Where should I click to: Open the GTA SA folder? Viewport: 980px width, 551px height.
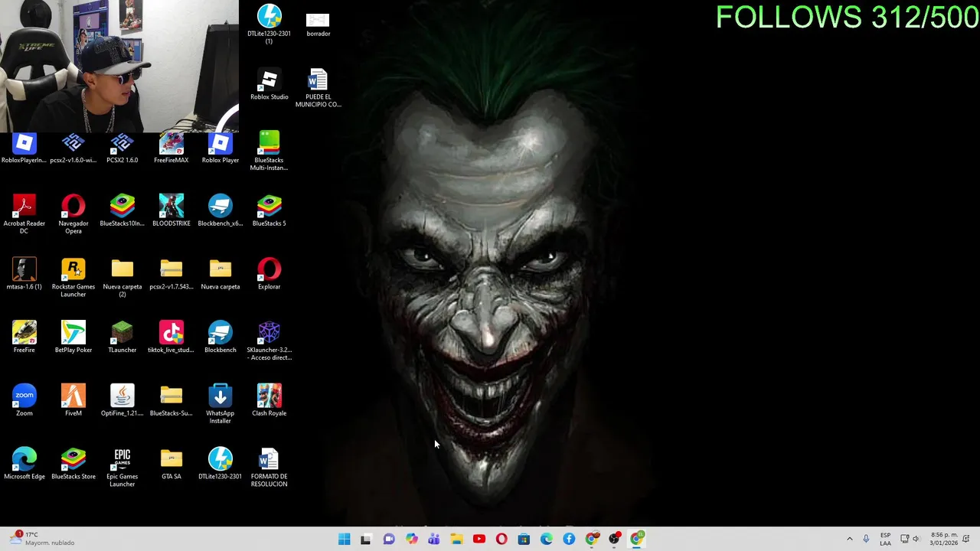pyautogui.click(x=171, y=464)
